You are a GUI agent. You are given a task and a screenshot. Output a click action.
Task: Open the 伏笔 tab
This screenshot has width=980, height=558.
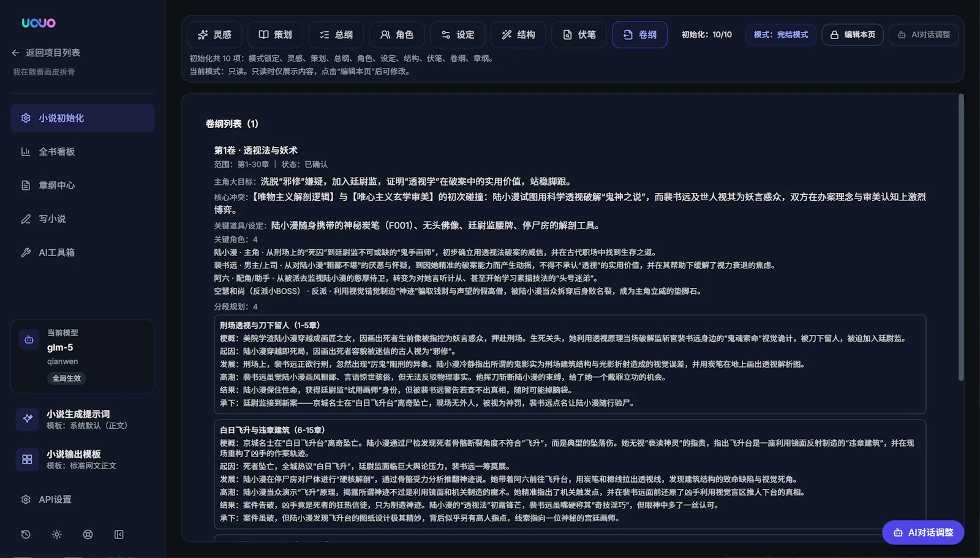click(579, 35)
